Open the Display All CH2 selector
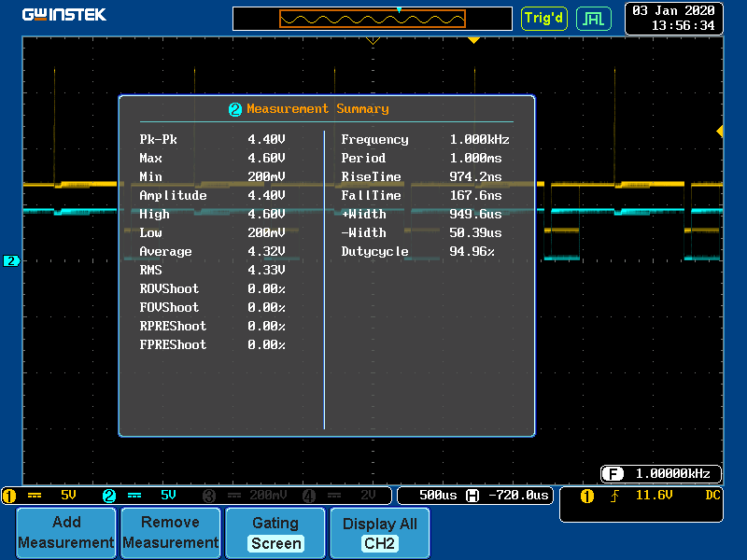Viewport: 747px width, 560px height. 380,533
